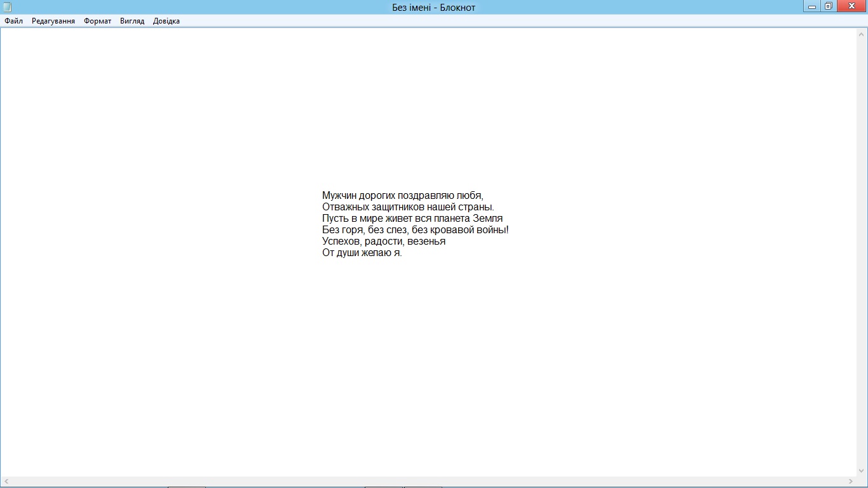Open the Файл menu

(x=13, y=21)
